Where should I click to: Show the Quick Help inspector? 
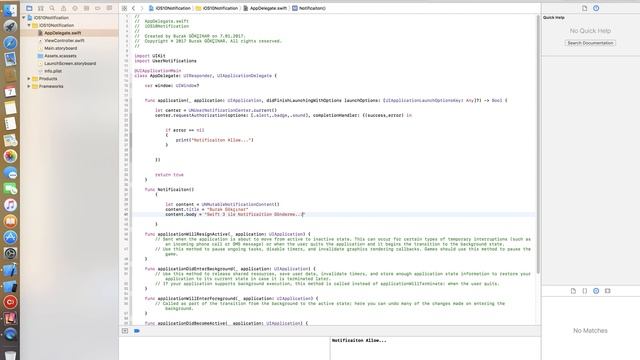pyautogui.click(x=596, y=8)
